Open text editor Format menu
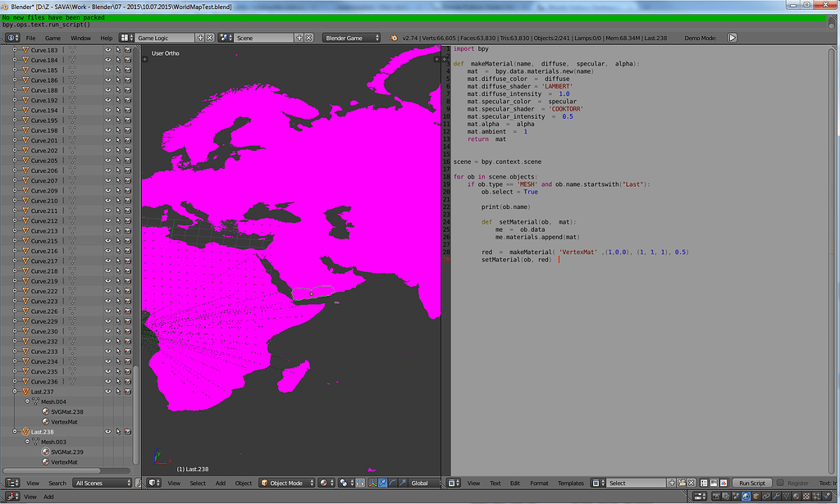 tap(539, 484)
